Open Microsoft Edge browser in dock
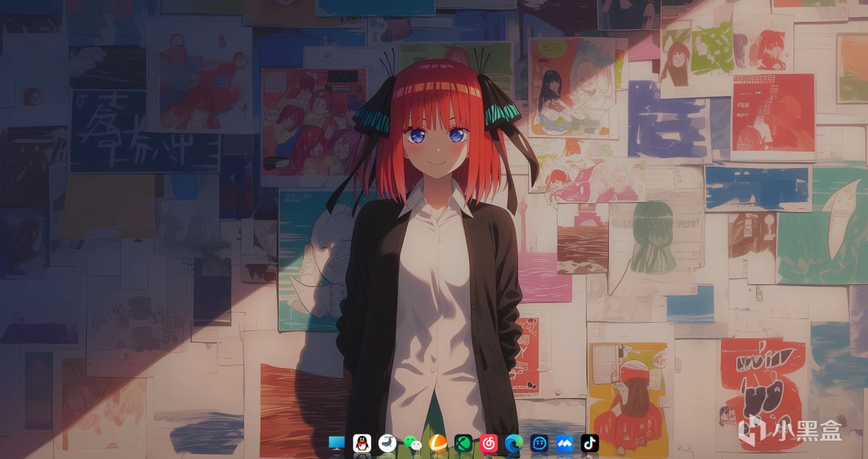Viewport: 868px width, 459px height. point(513,443)
